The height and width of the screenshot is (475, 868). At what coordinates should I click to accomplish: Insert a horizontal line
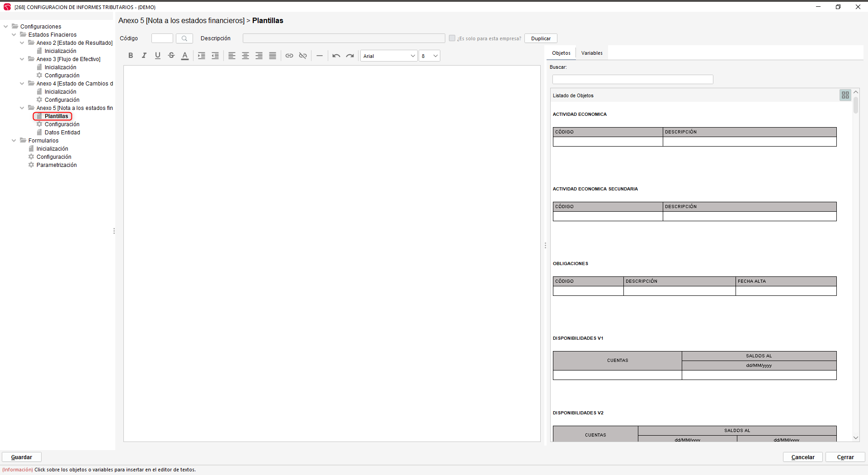(x=320, y=56)
